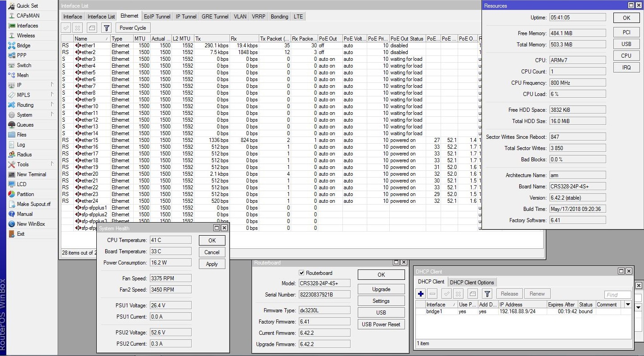Viewport: 644px width, 356px height.
Task: Click the Power Cycle button
Action: point(133,28)
